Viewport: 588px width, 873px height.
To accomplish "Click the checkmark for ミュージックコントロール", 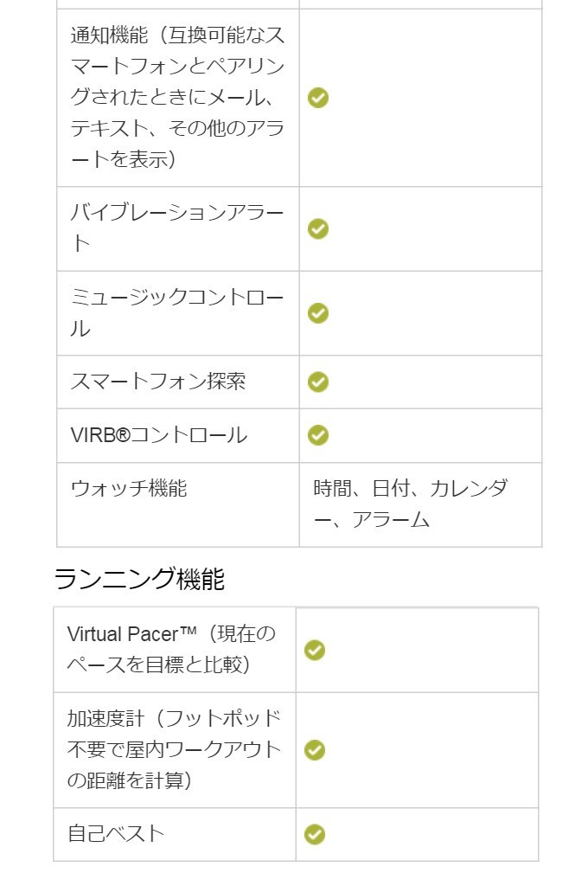I will tap(318, 313).
